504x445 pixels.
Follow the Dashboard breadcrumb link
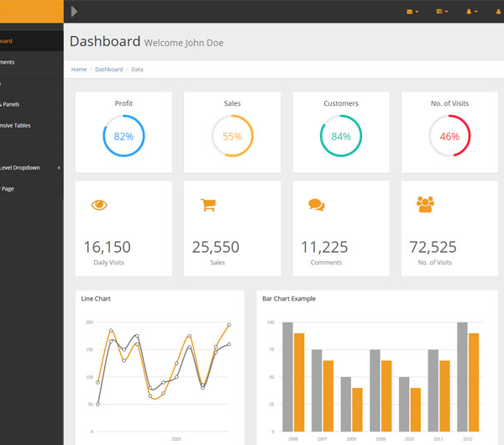click(108, 70)
